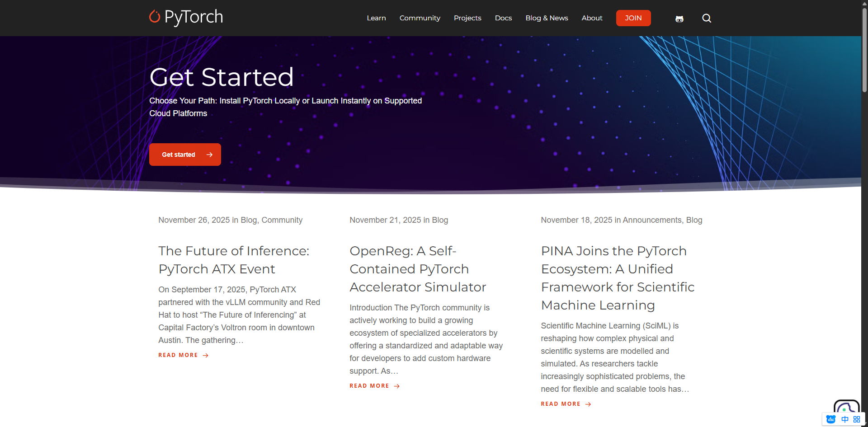Open the Docs menu
The height and width of the screenshot is (427, 868).
pyautogui.click(x=503, y=18)
